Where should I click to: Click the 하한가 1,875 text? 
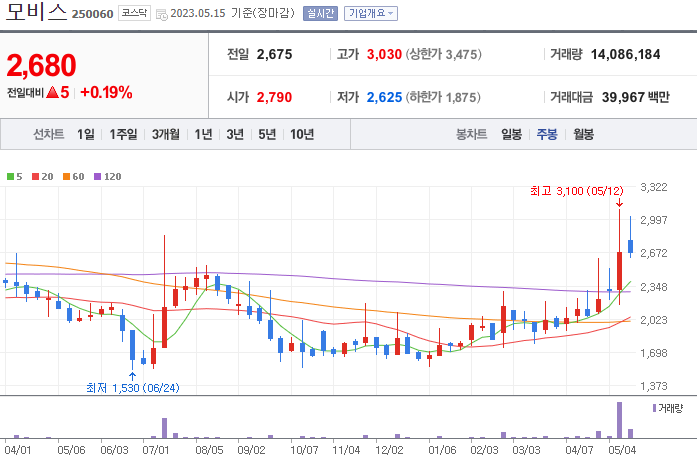443,97
